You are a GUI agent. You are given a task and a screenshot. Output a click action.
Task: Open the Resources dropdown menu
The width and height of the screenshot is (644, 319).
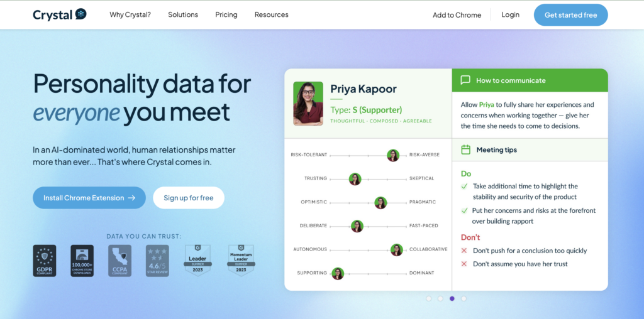[272, 14]
